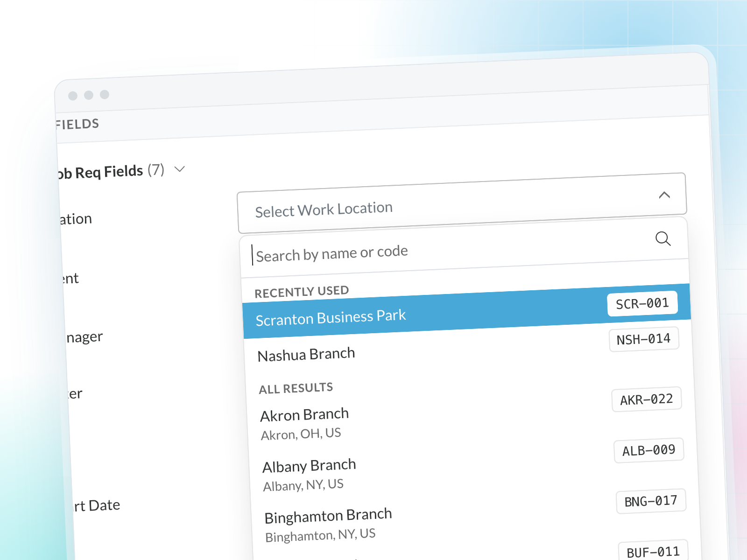The width and height of the screenshot is (747, 560).
Task: Select Nashua Branch from recently used
Action: coord(468,348)
